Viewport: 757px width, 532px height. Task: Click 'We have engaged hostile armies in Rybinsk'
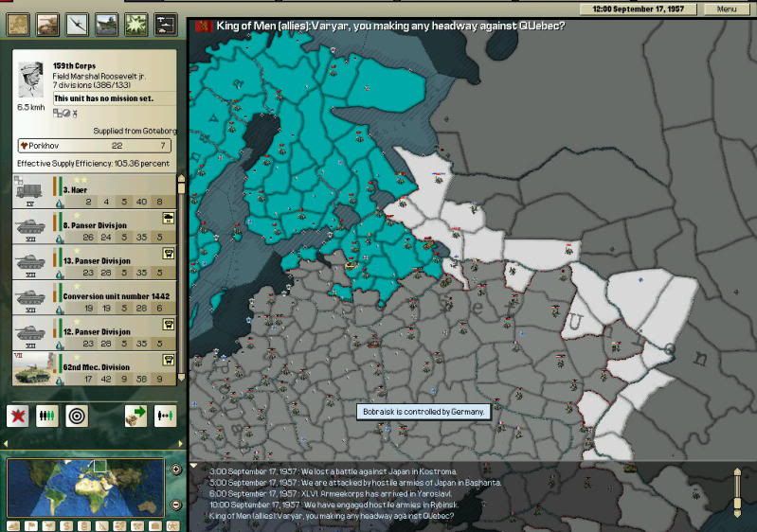381,505
